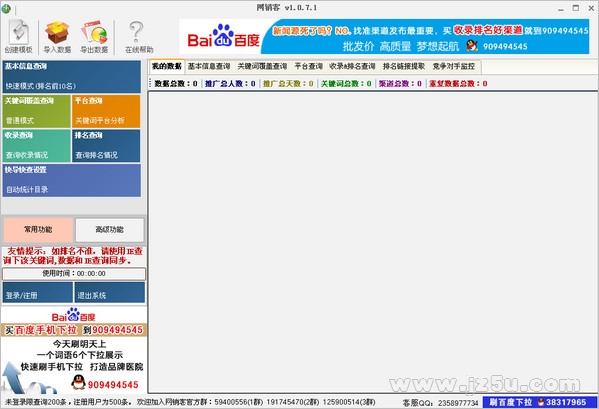Select the 平台查询 tab
This screenshot has height=409, width=599.
[308, 66]
